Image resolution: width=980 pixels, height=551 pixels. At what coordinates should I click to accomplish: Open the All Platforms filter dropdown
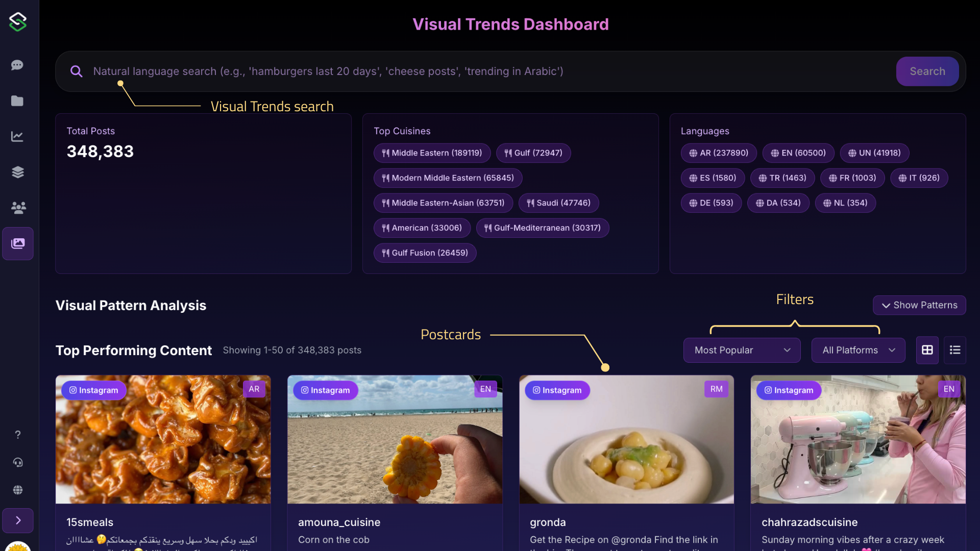coord(857,350)
